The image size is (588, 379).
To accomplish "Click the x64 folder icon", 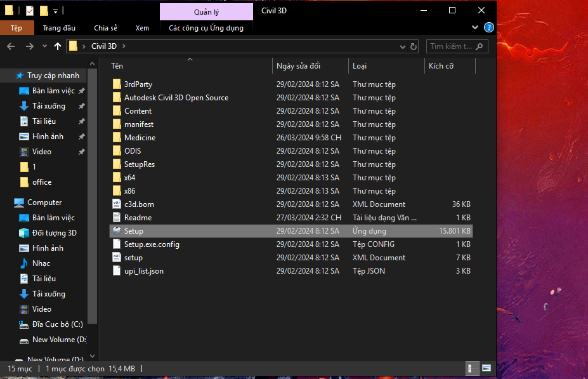I will [x=117, y=178].
